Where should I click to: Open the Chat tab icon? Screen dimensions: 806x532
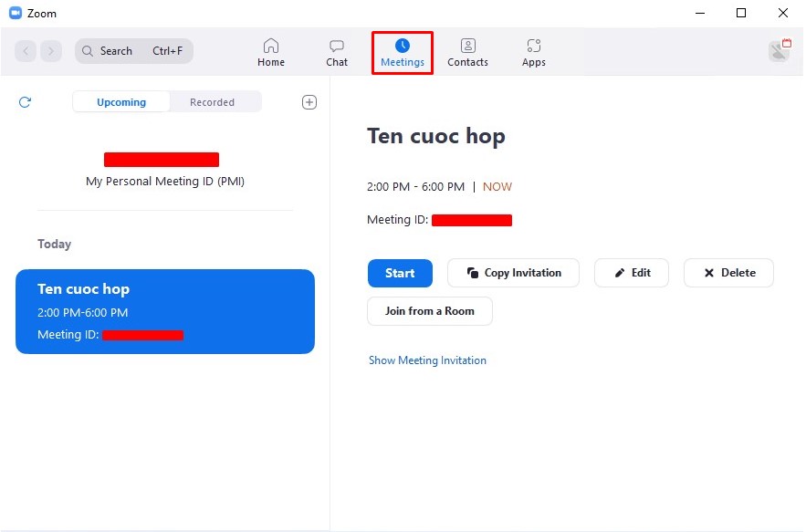337,46
